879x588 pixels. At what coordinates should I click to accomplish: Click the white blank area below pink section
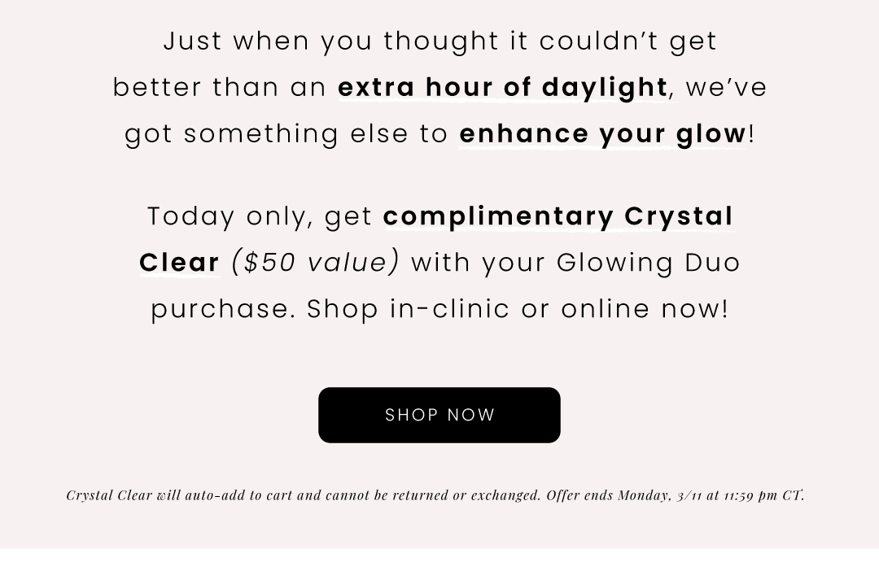pyautogui.click(x=439, y=568)
